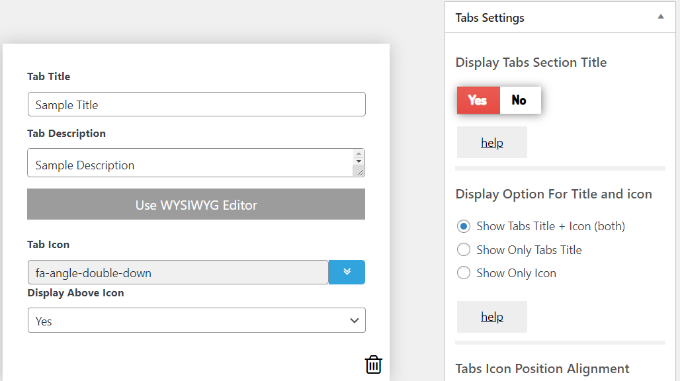Delete this tab with the trash icon
This screenshot has height=381, width=680.
tap(373, 365)
